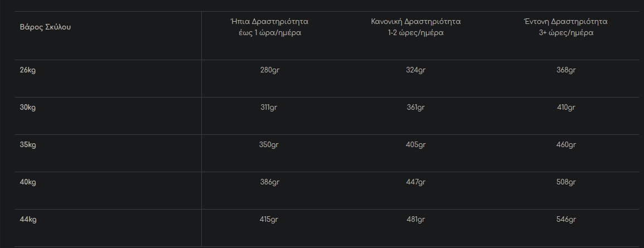The width and height of the screenshot is (644, 248).
Task: Click the 26kg row label
Action: click(28, 70)
